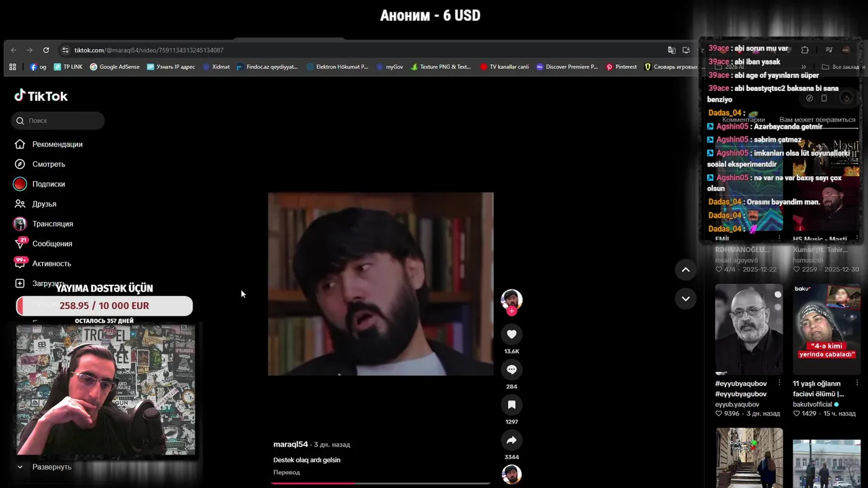The image size is (868, 488).
Task: Open site info icon in address bar
Action: (65, 50)
